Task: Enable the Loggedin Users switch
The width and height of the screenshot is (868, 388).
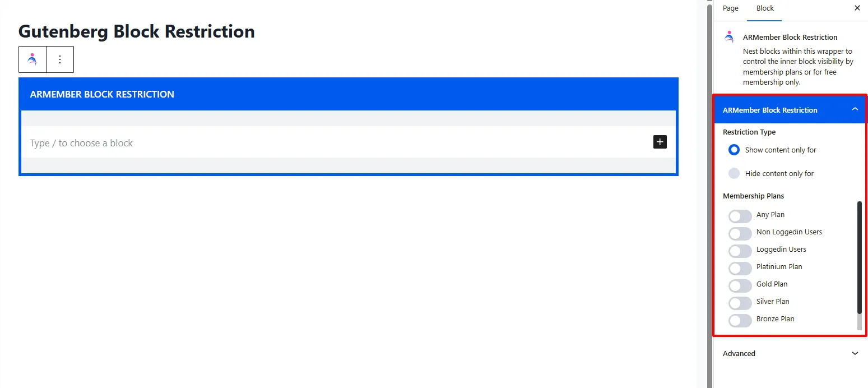Action: (x=740, y=251)
